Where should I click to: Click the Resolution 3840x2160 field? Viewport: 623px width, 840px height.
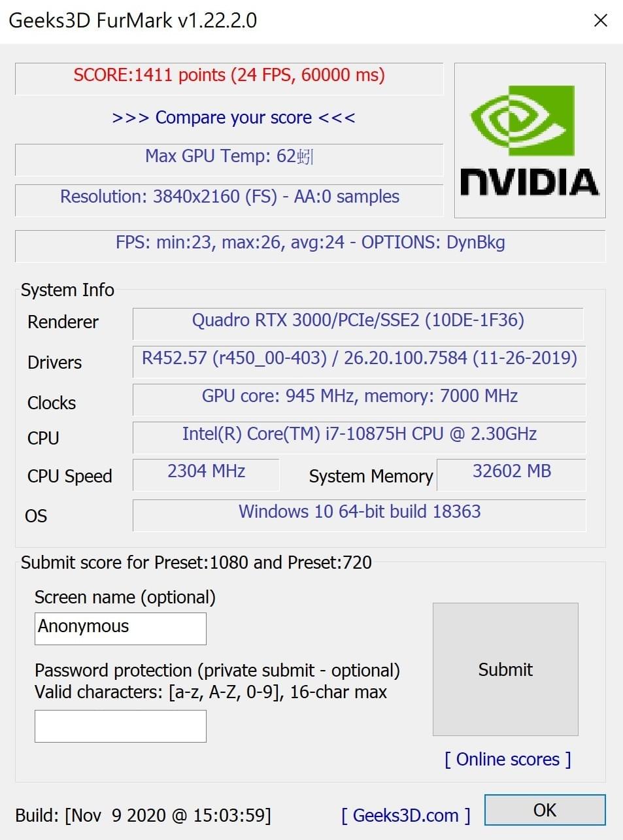click(x=229, y=200)
